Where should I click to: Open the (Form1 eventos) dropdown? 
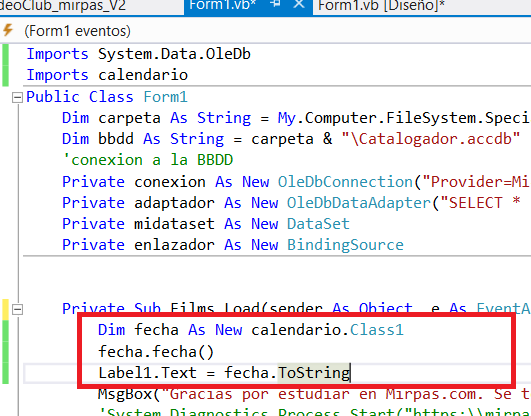click(x=77, y=31)
